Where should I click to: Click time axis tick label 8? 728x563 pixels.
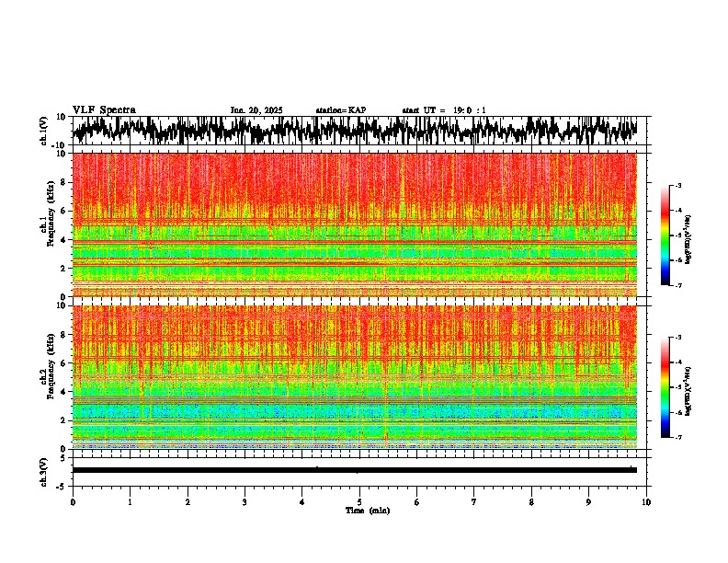pos(531,502)
